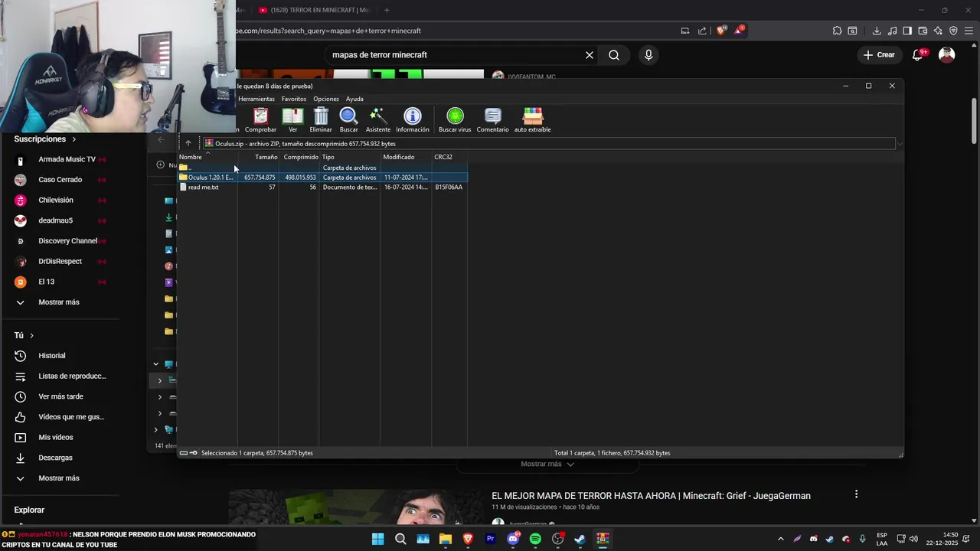Open Ayuda menu in WinRAR
This screenshot has height=551, width=980.
[354, 99]
